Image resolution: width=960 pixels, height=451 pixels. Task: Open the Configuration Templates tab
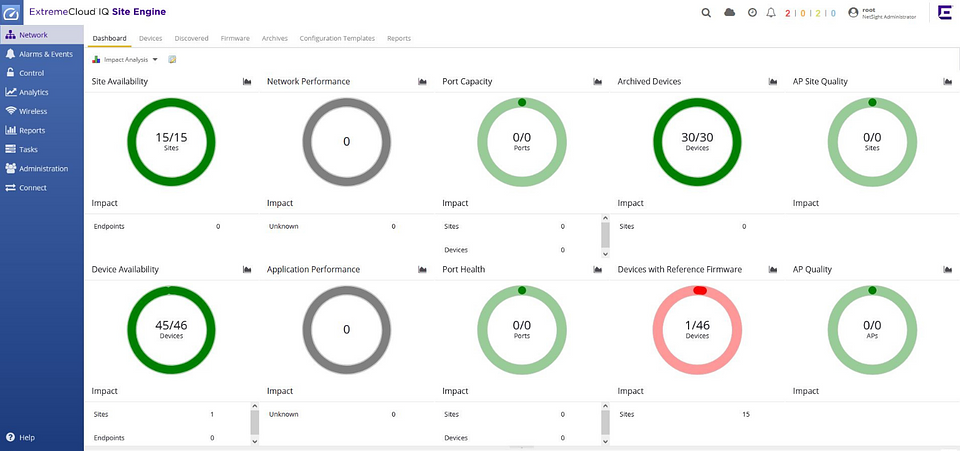click(337, 38)
